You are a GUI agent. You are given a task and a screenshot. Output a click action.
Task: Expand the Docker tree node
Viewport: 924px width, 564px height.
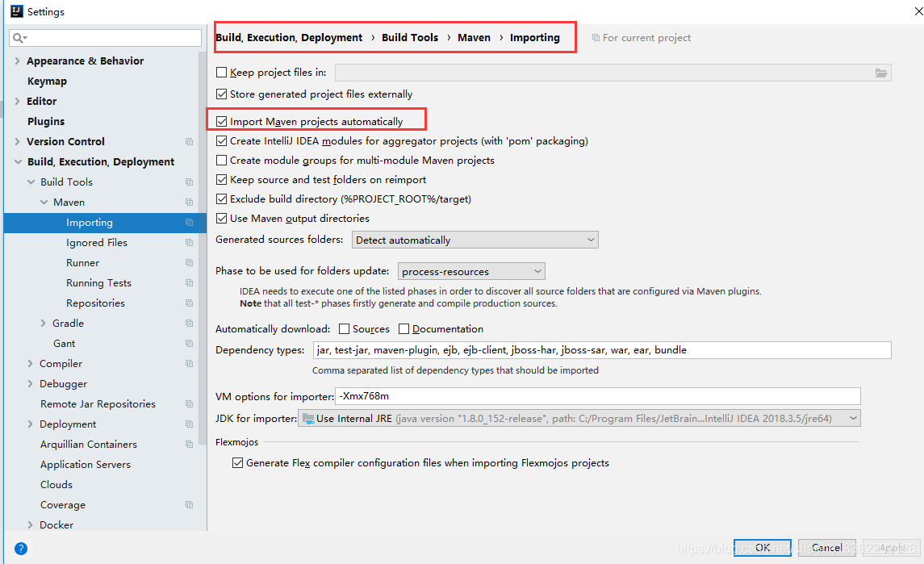(30, 524)
